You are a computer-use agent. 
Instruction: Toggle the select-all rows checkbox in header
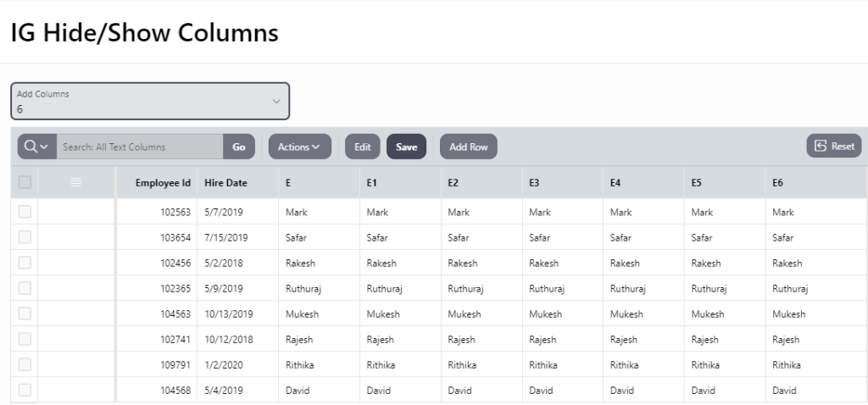pos(25,182)
